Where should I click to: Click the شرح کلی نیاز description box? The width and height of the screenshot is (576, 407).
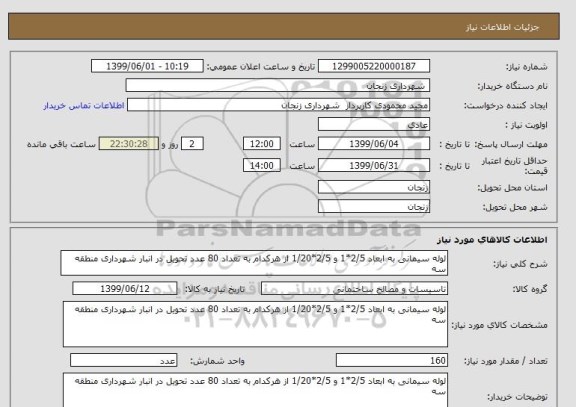[254, 263]
